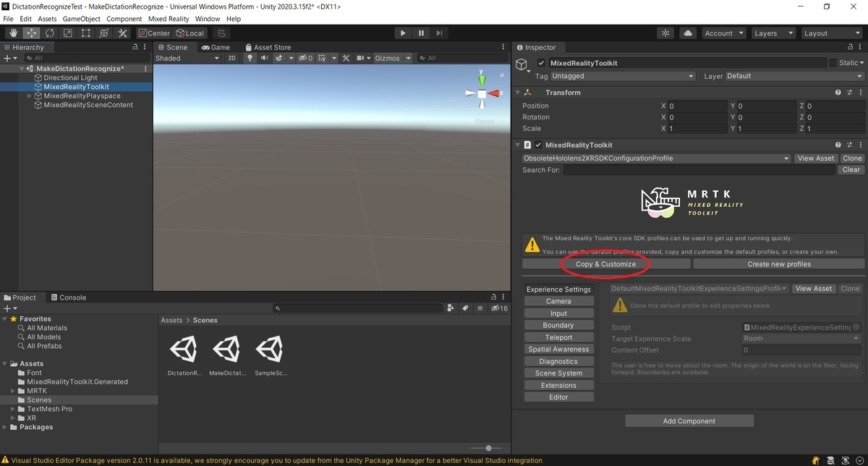Open the ObsoleteHololens2 configuration profile dropdown
The width and height of the screenshot is (868, 466).
click(x=656, y=158)
